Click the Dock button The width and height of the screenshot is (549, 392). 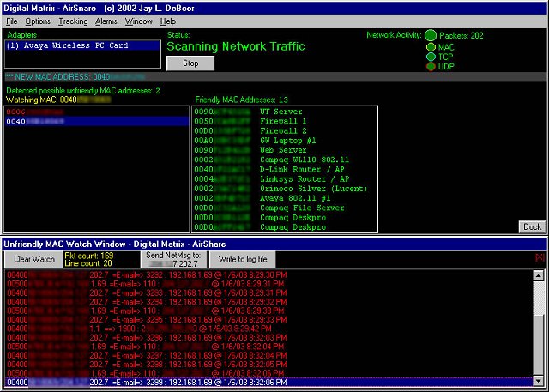point(532,226)
